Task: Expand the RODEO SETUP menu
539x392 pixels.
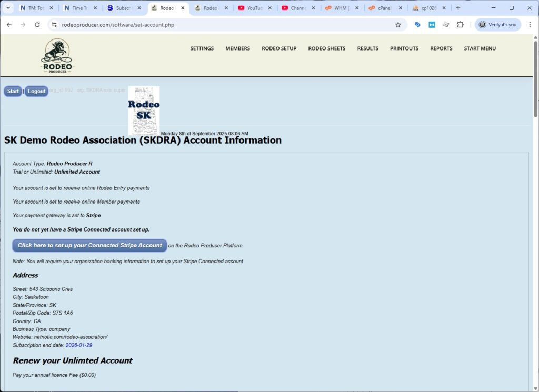Action: tap(279, 48)
